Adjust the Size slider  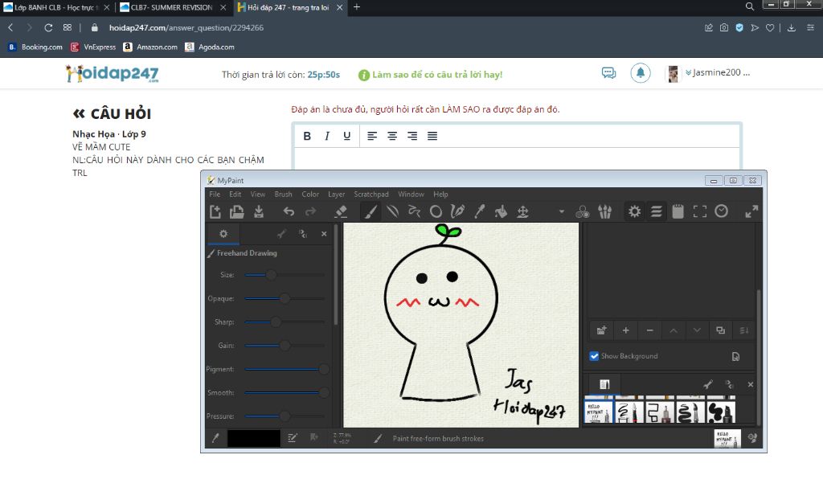tap(285, 275)
